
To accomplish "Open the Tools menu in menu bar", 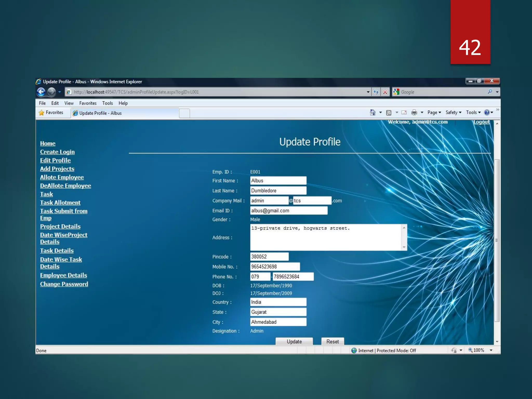I will point(107,103).
